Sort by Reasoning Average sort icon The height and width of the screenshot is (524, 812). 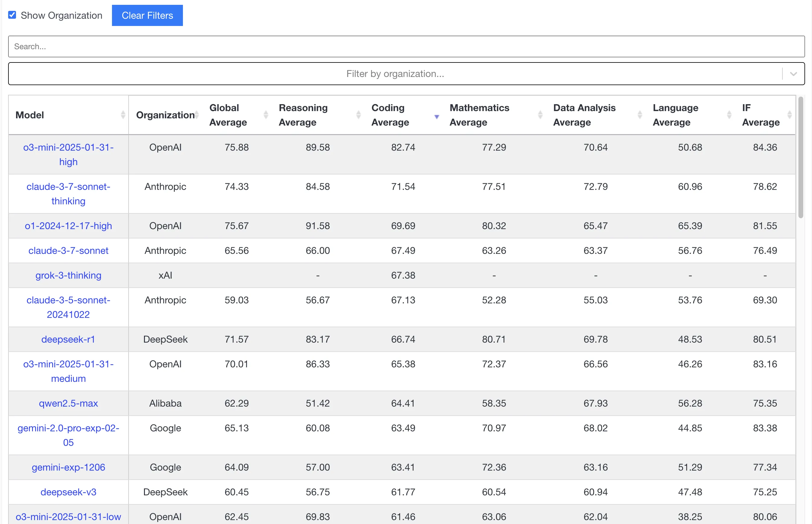coord(359,115)
